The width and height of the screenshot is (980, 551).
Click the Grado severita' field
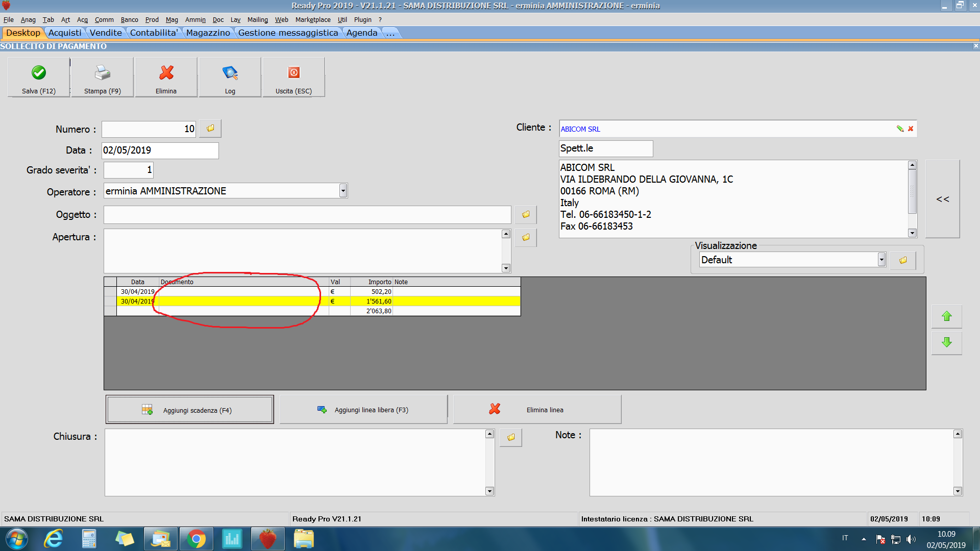click(129, 170)
